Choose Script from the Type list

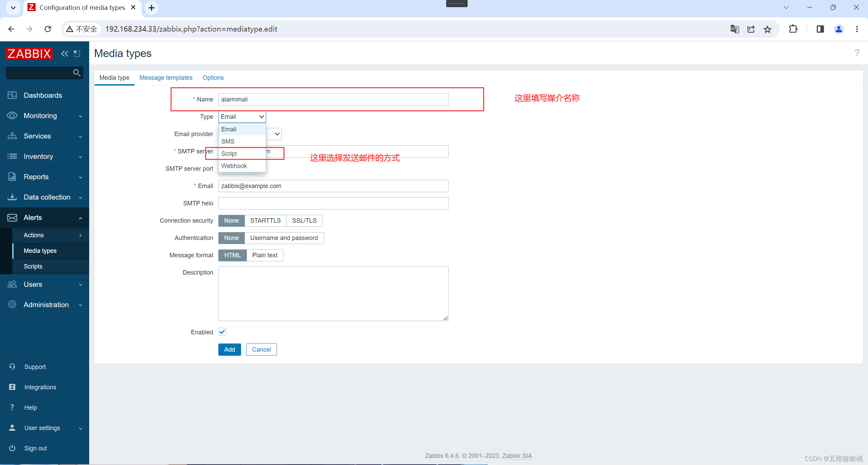pos(242,154)
